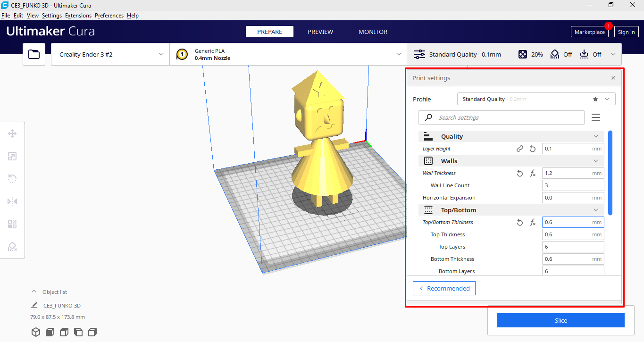Viewport: 644px width, 342px height.
Task: Click the Bottom Thickness value field
Action: [573, 259]
